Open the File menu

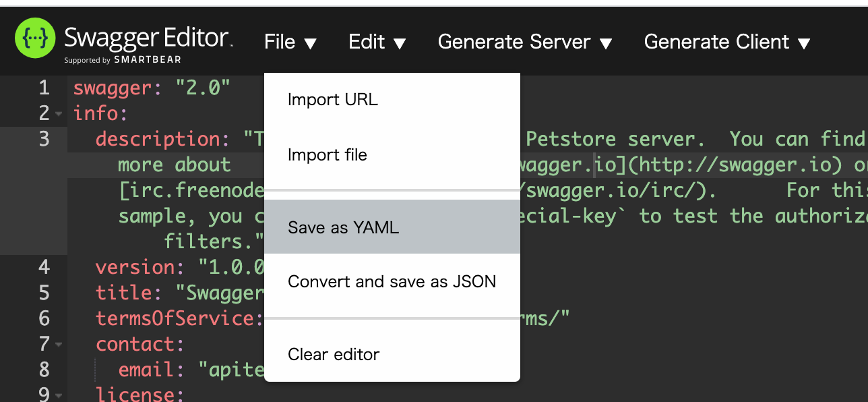coord(290,42)
